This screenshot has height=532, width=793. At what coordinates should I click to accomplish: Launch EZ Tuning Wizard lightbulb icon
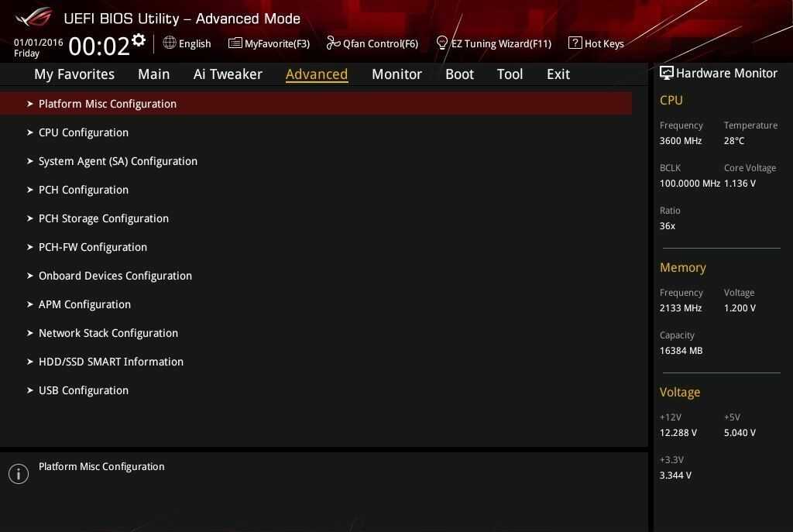(x=442, y=43)
